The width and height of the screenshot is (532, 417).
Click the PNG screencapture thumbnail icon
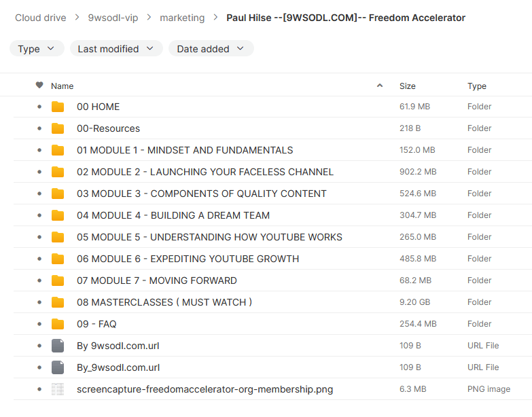[x=58, y=389]
